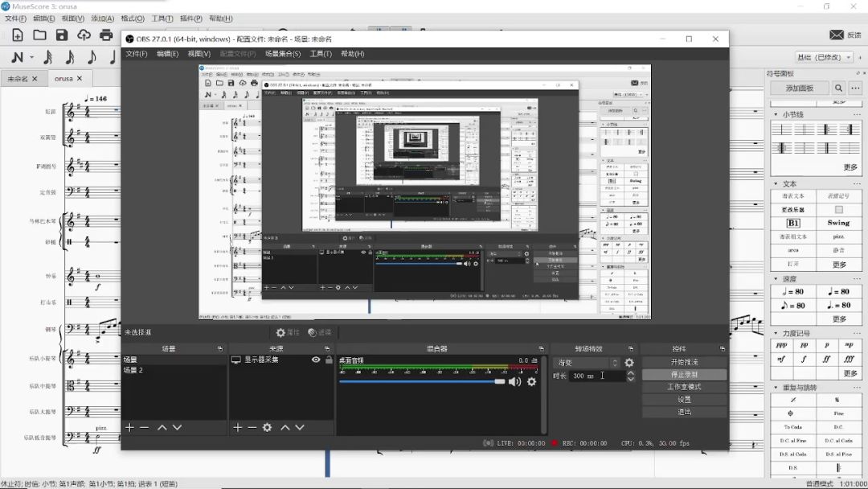The width and height of the screenshot is (868, 489).
Task: Open MuseScore 添加(A) menu
Action: pos(102,18)
